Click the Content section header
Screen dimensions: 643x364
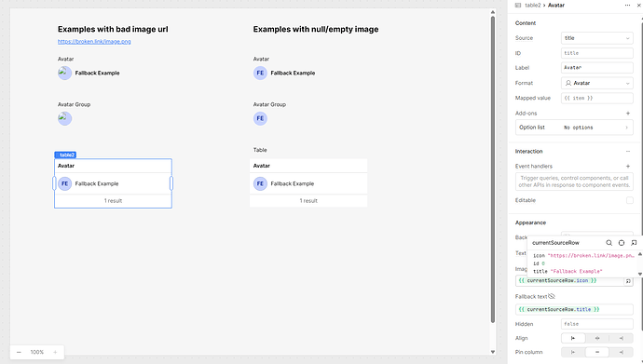[x=526, y=23]
